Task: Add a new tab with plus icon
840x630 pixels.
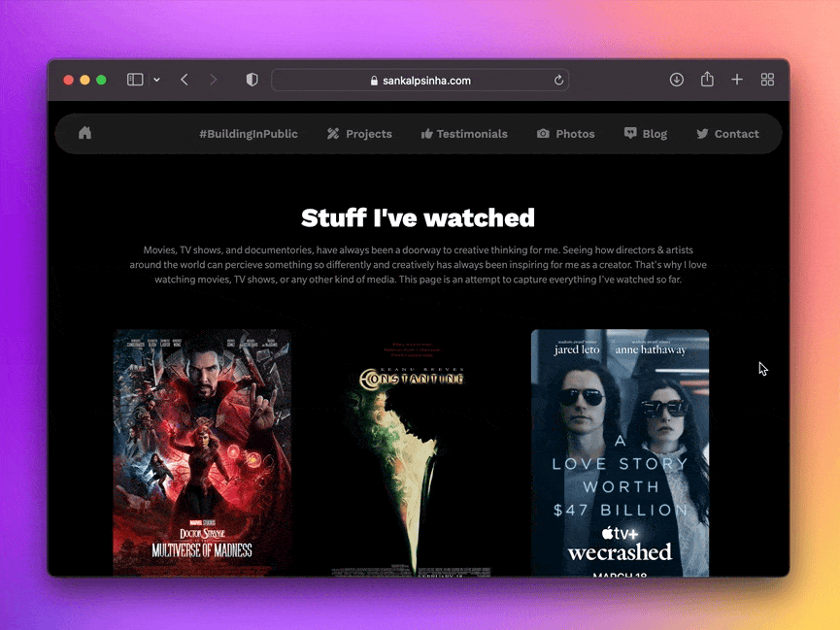Action: [x=737, y=80]
